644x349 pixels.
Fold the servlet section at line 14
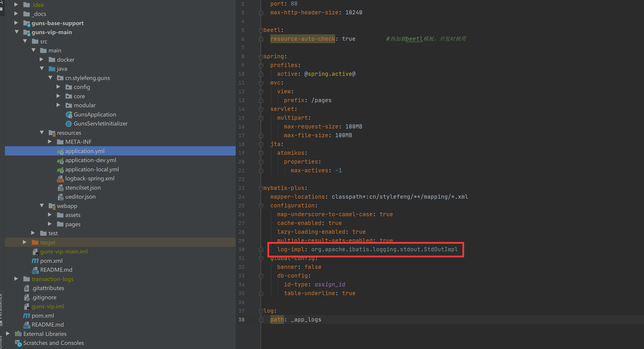click(261, 109)
